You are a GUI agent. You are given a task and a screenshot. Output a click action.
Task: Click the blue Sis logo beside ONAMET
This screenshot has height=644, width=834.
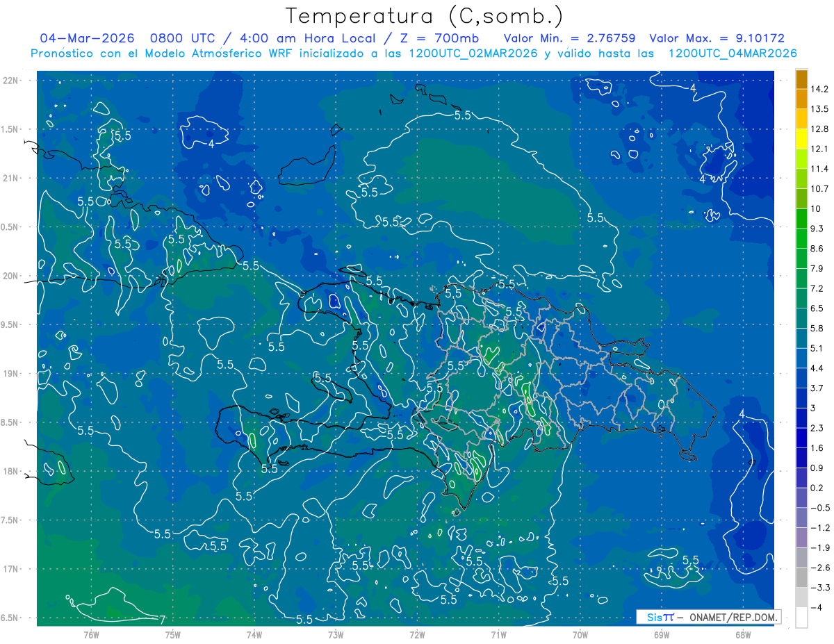(660, 617)
